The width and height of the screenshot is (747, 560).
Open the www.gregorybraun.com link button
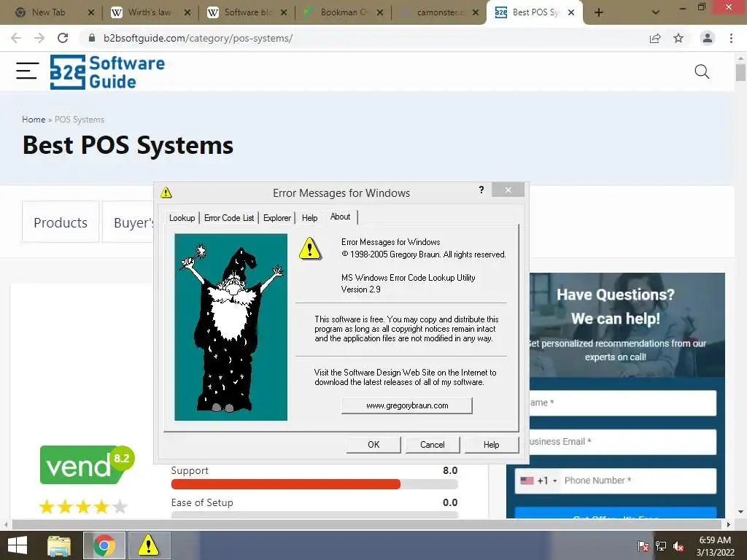tap(407, 405)
